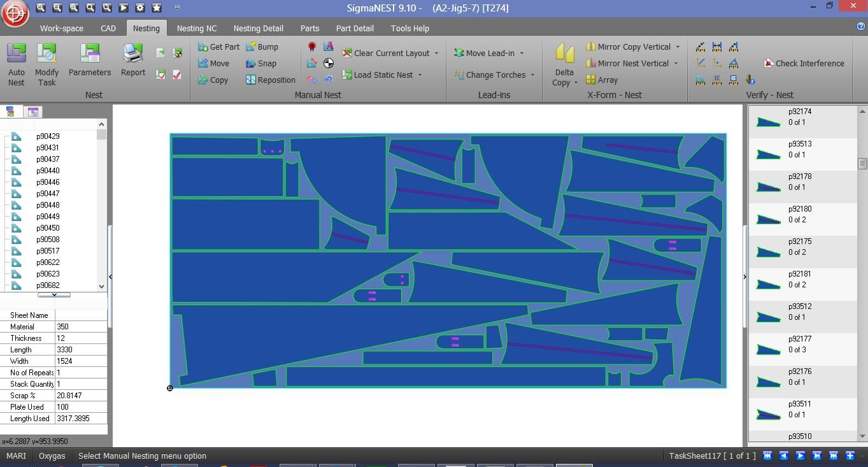Screen dimensions: 868x467
Task: Click the Material value field 350
Action: pos(81,327)
